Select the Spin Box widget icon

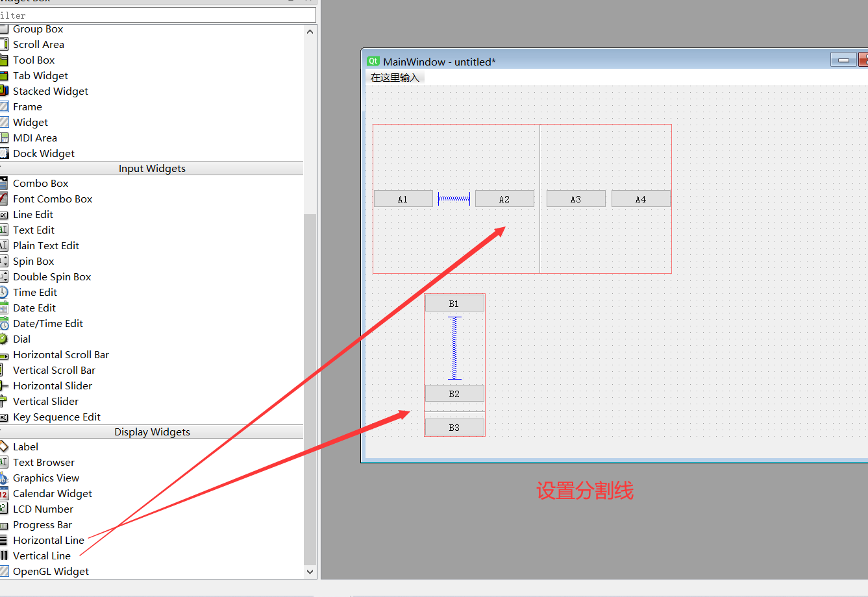tap(4, 261)
